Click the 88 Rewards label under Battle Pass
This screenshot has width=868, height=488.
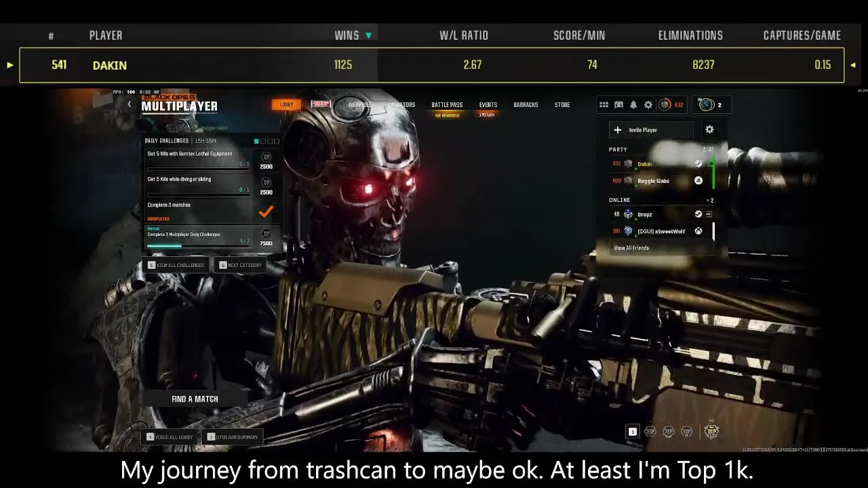pos(447,115)
